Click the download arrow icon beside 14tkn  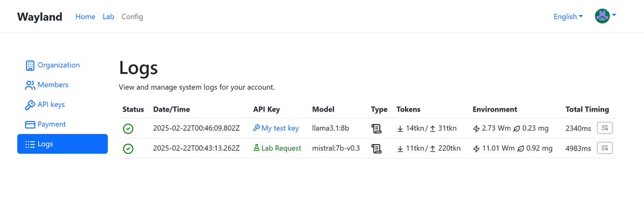[x=400, y=129]
